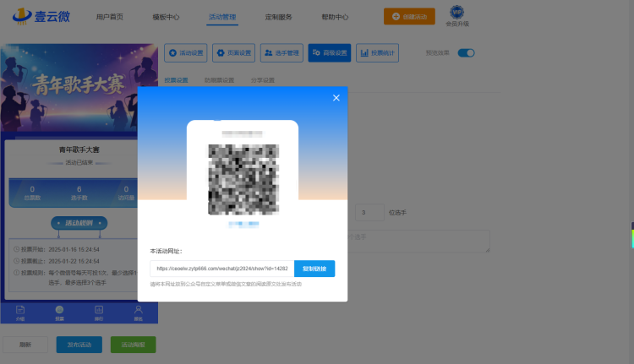
Task: Go to 模板中心 in top navigation
Action: coord(166,17)
